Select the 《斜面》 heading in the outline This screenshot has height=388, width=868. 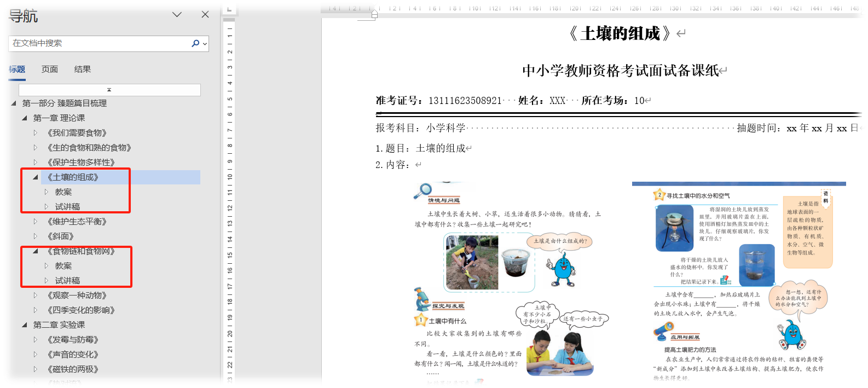pos(60,236)
